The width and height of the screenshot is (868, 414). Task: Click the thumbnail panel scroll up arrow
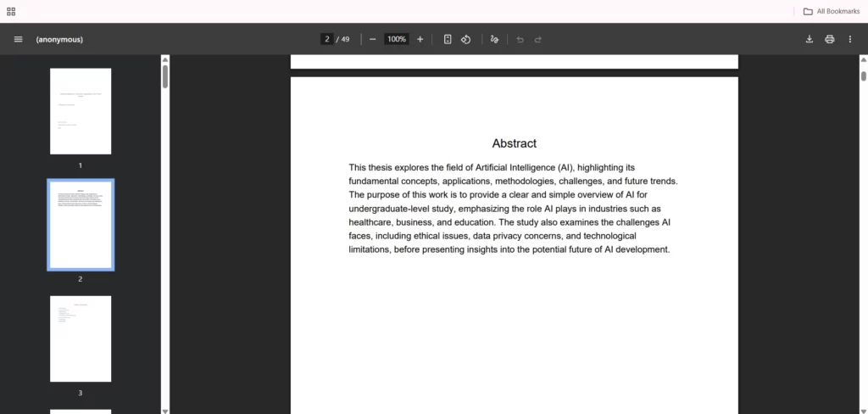[165, 59]
